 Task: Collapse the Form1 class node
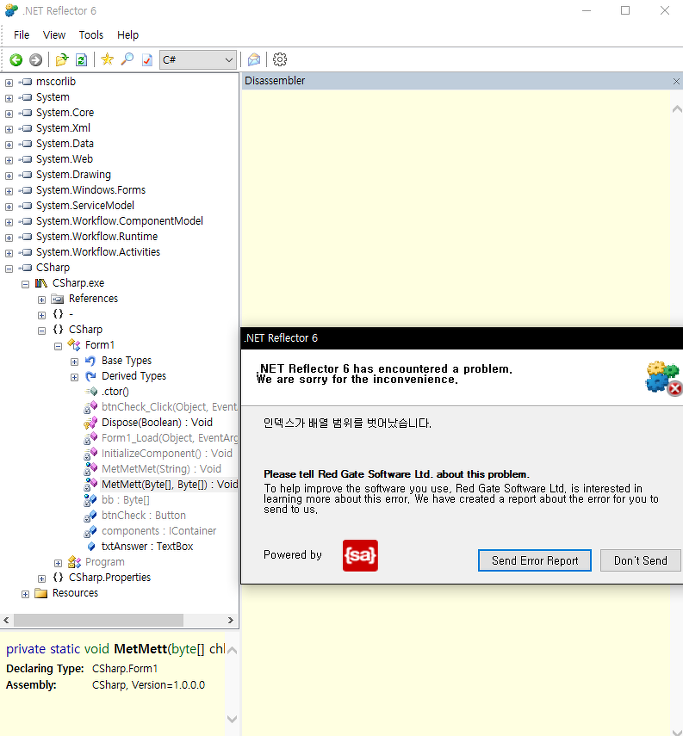(x=58, y=346)
